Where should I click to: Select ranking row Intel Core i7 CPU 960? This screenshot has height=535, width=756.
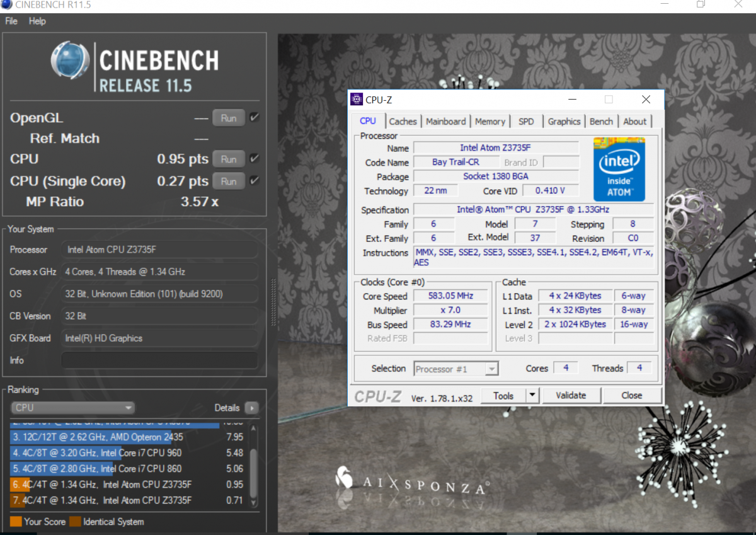click(127, 452)
